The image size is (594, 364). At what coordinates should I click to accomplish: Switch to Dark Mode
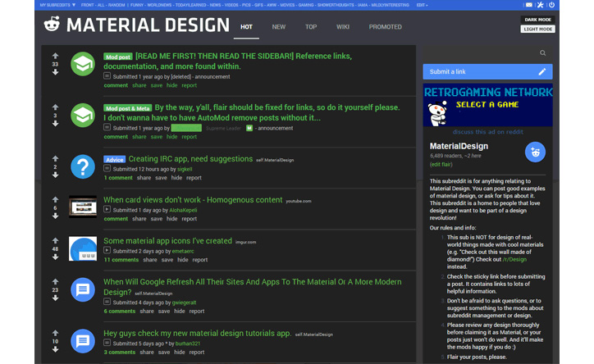537,20
